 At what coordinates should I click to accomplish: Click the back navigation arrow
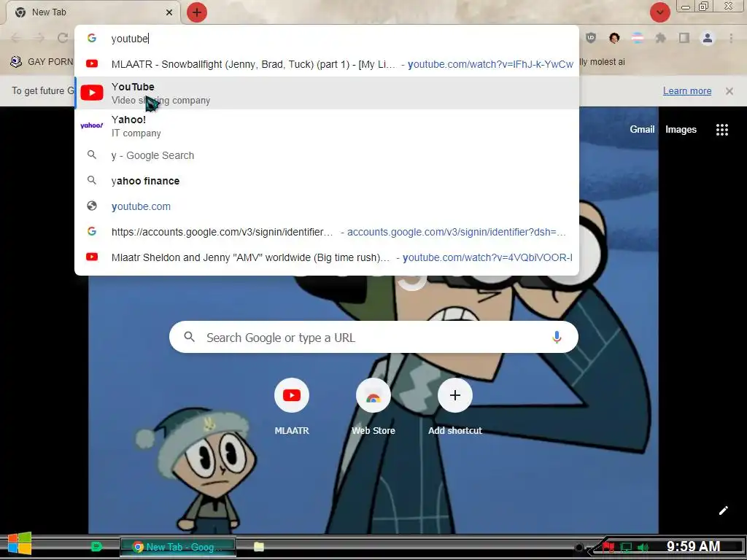[16, 38]
